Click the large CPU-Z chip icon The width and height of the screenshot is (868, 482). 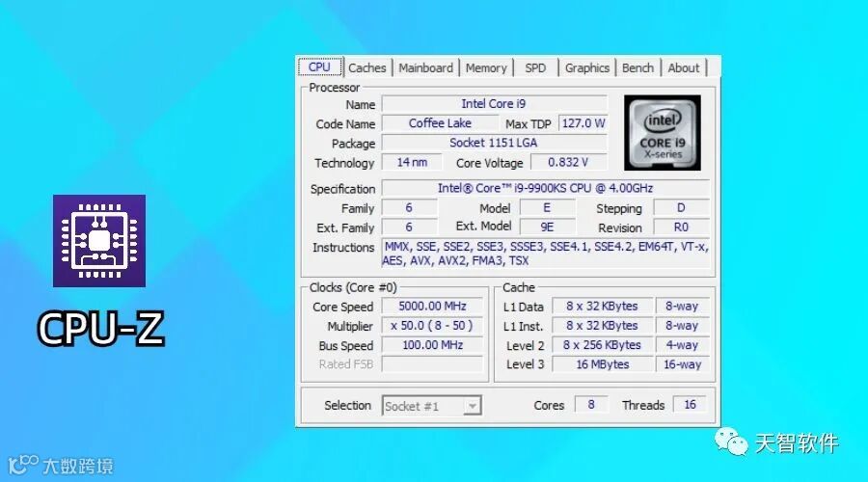coord(99,241)
